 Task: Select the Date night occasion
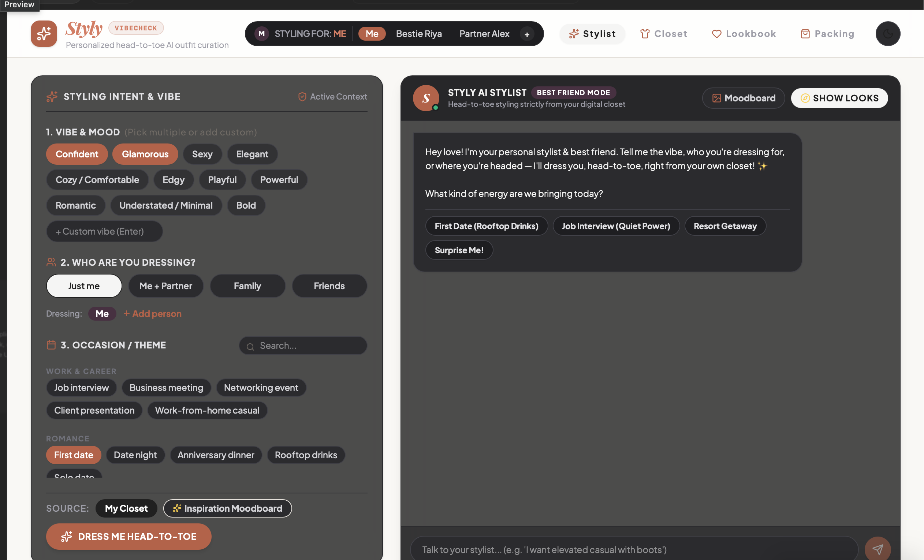click(135, 455)
